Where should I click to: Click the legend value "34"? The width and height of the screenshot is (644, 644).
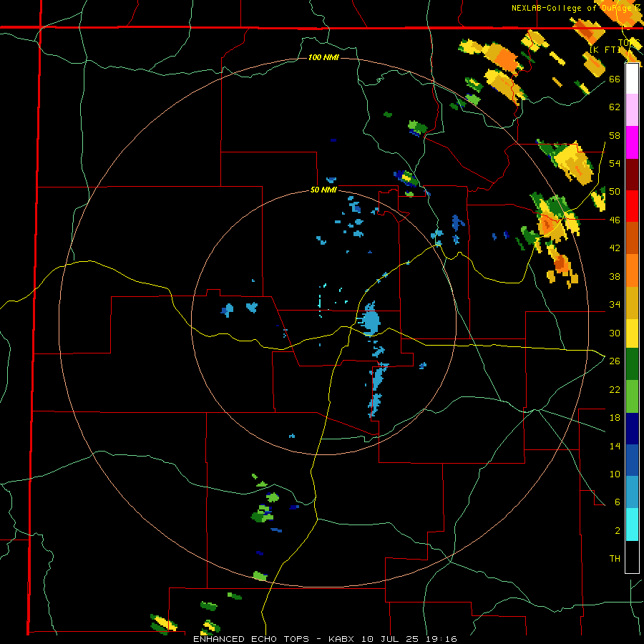click(615, 305)
